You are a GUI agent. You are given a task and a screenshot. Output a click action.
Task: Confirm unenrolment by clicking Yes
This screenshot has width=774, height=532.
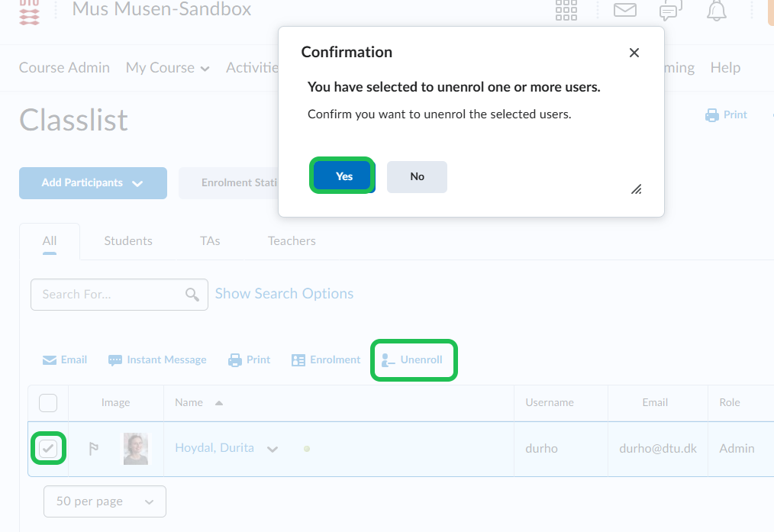point(343,176)
